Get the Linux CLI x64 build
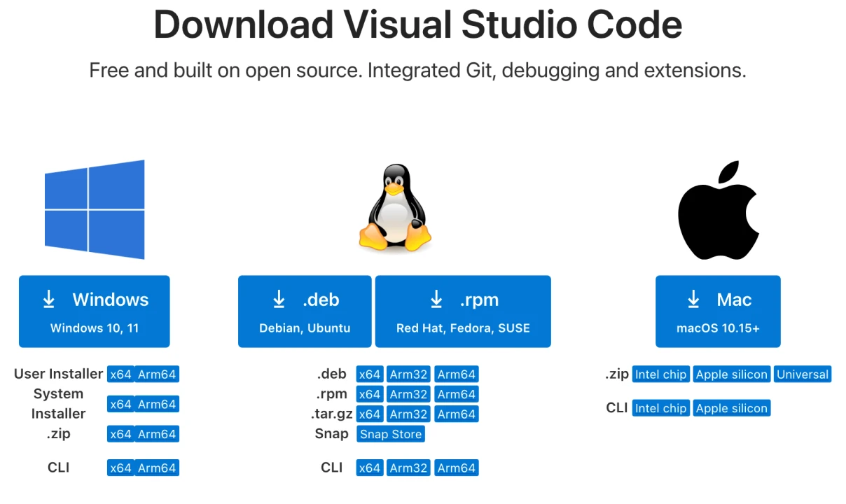This screenshot has width=846, height=504. [x=370, y=468]
